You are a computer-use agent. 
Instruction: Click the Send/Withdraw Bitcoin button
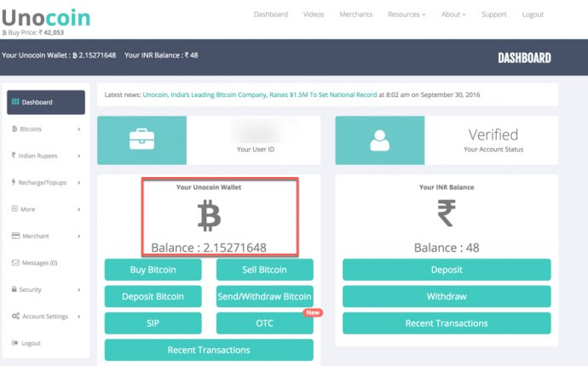[264, 296]
